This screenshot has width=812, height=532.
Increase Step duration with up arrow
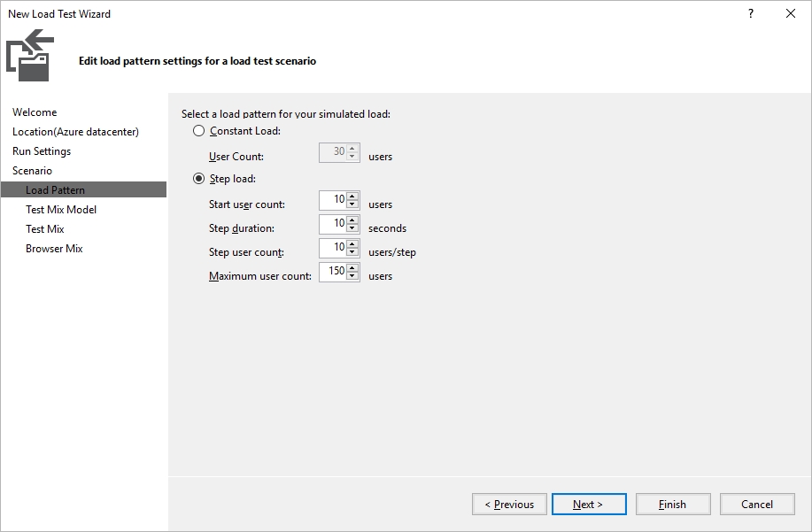(352, 220)
